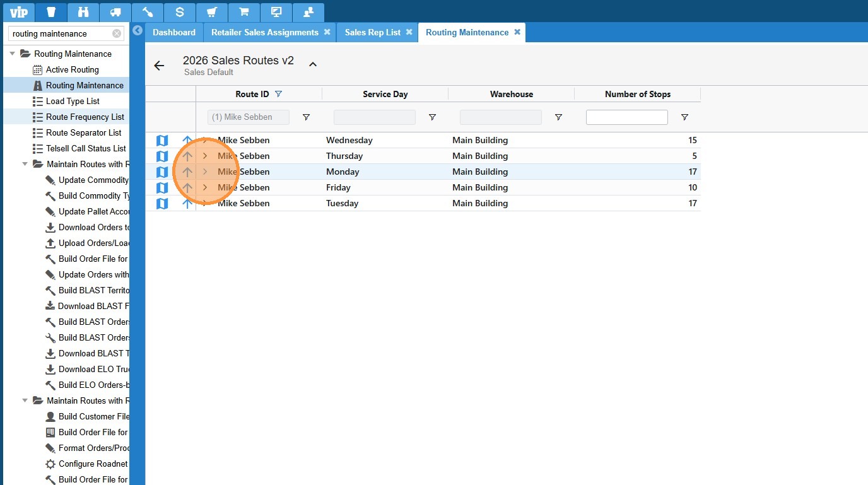
Task: Switch to the Dashboard tab
Action: click(x=174, y=32)
